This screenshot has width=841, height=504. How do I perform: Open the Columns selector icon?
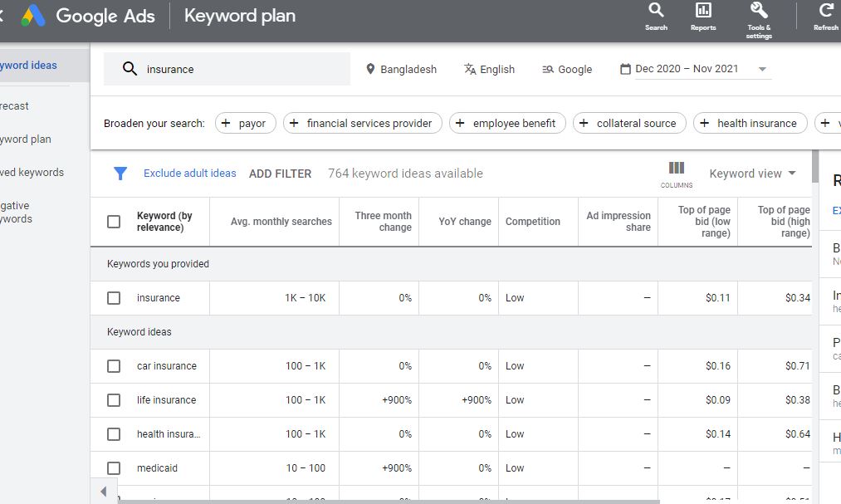click(x=677, y=174)
